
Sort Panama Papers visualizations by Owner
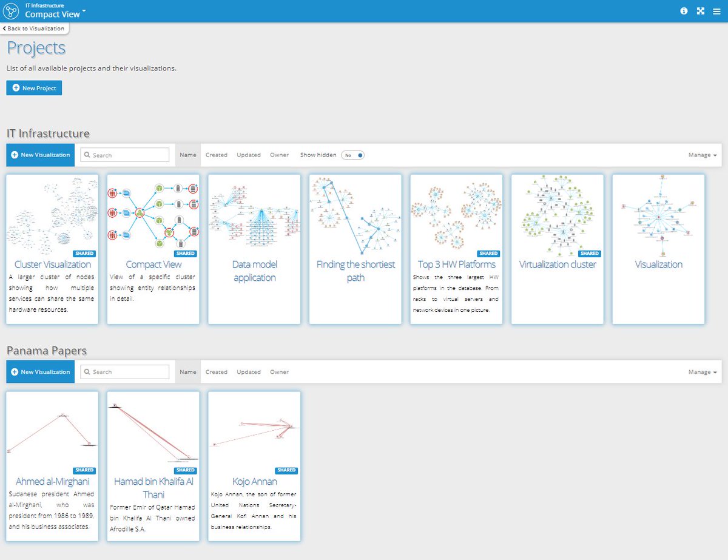280,372
